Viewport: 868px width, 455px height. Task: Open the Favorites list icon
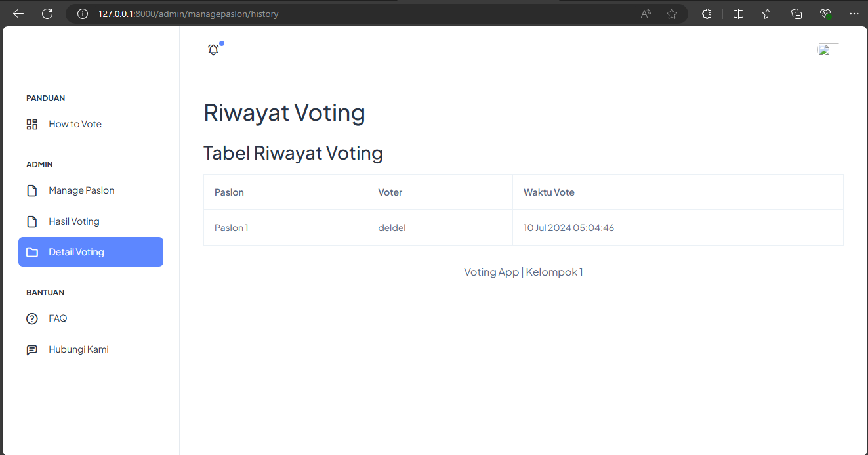click(768, 14)
